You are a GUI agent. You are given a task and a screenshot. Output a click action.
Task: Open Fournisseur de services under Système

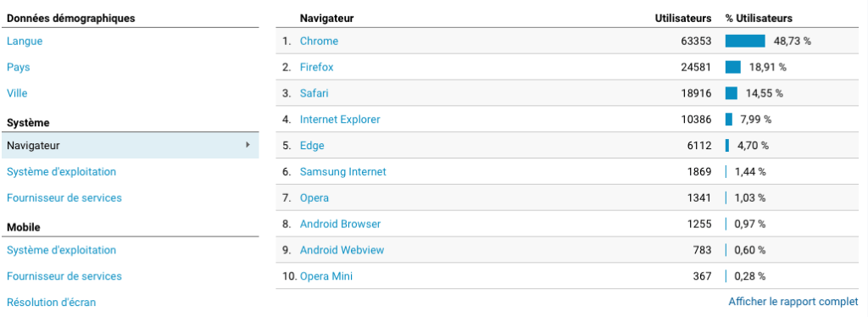coord(64,197)
